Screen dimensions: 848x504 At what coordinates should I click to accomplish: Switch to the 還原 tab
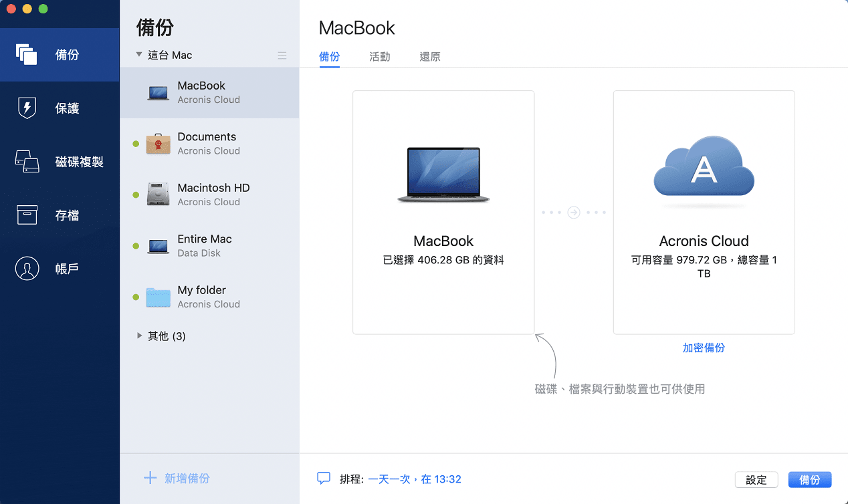[x=430, y=57]
